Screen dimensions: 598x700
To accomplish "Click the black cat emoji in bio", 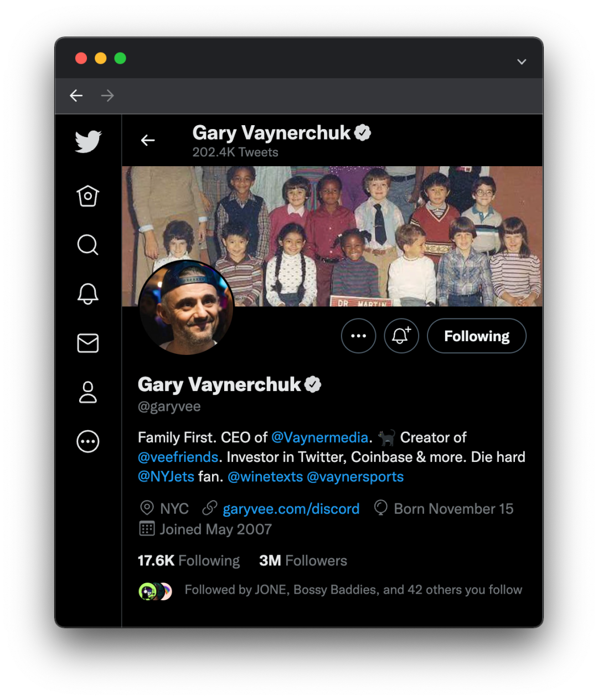I will pos(386,437).
